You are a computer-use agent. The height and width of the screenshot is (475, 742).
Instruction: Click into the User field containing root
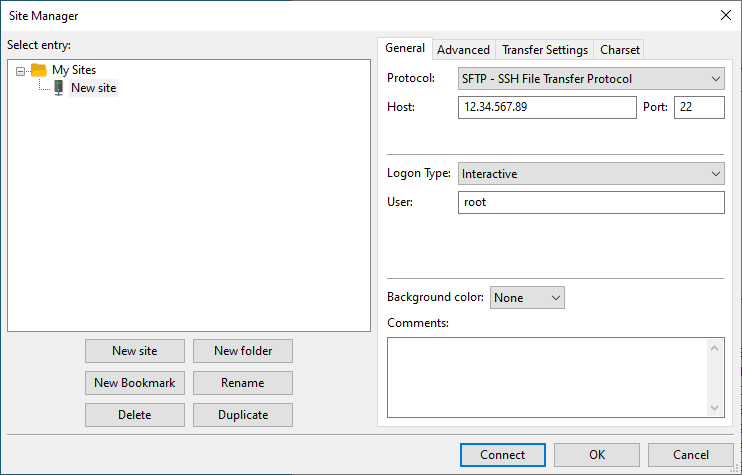point(591,202)
